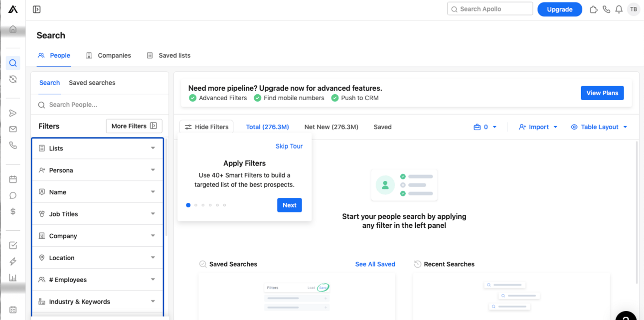Open the Deals dollar sidebar icon

click(13, 211)
